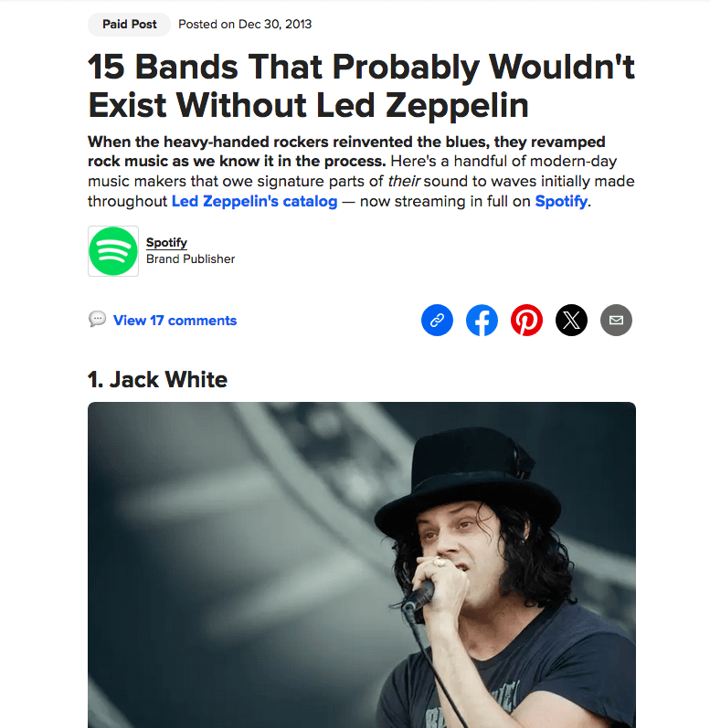Click the Paid Post badge
The height and width of the screenshot is (728, 710).
coord(130,24)
